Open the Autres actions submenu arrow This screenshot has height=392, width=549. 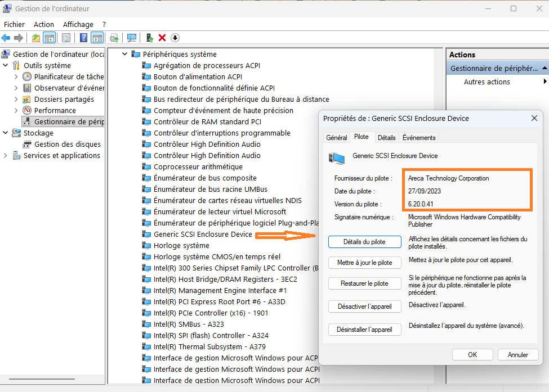point(545,82)
